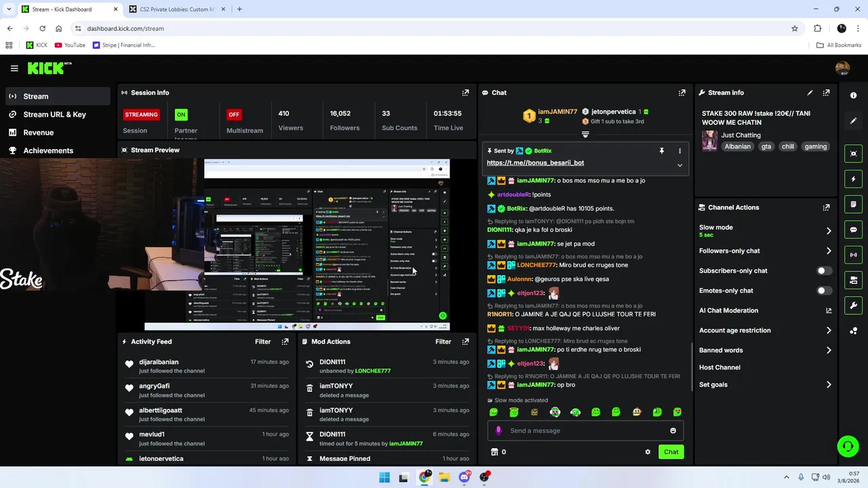868x488 pixels.
Task: Toggle Subscribers-only chat switch
Action: point(823,270)
